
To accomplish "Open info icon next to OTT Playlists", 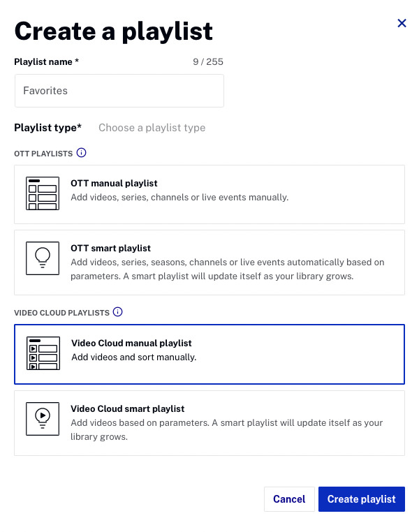I will click(82, 153).
